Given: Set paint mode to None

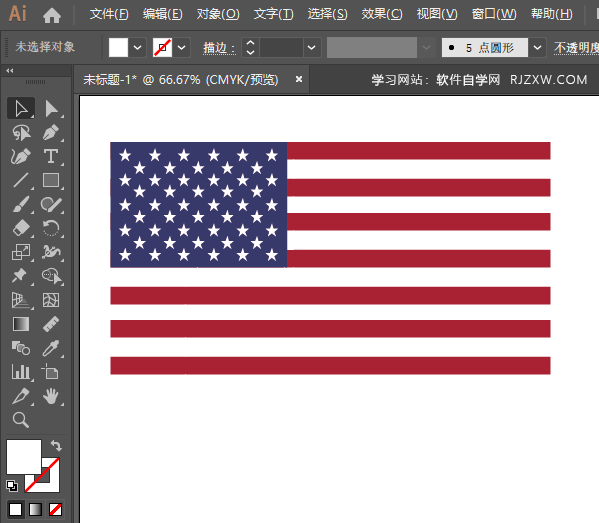Looking at the screenshot, I should click(x=55, y=509).
